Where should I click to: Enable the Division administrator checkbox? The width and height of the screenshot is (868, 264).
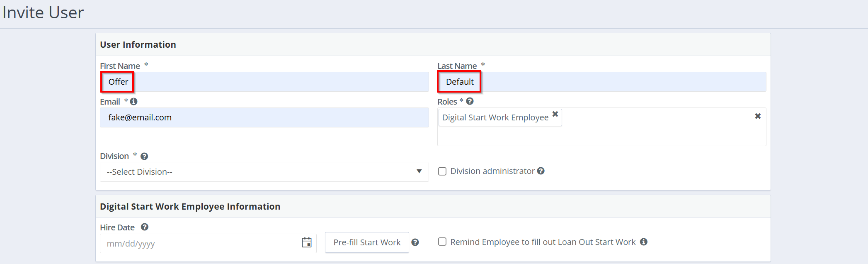click(x=442, y=171)
